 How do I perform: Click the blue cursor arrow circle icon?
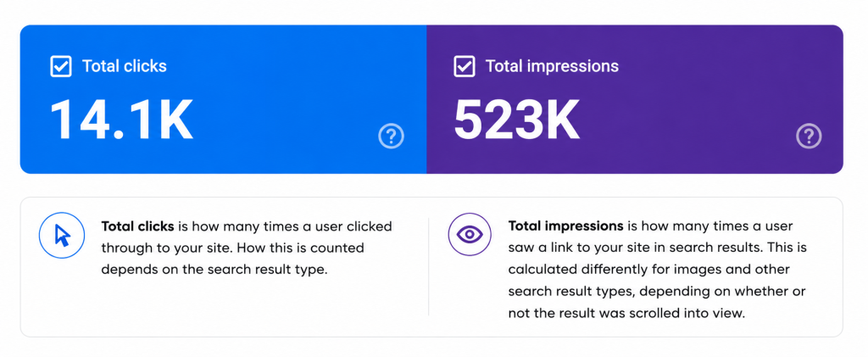62,235
